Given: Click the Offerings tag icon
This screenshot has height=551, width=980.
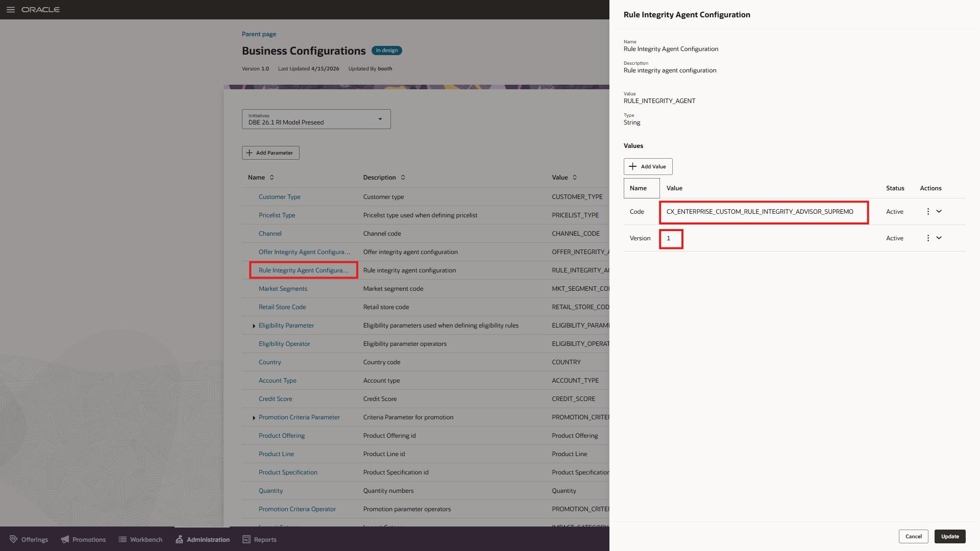Looking at the screenshot, I should [14, 539].
